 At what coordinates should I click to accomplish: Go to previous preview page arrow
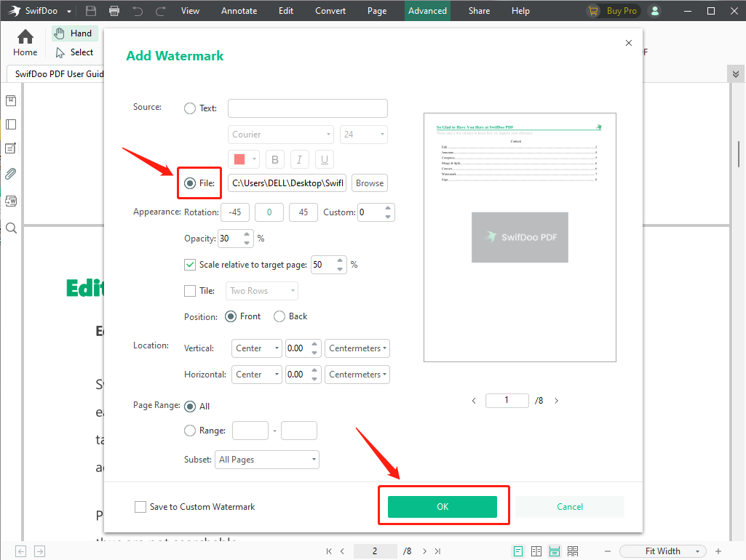[474, 401]
